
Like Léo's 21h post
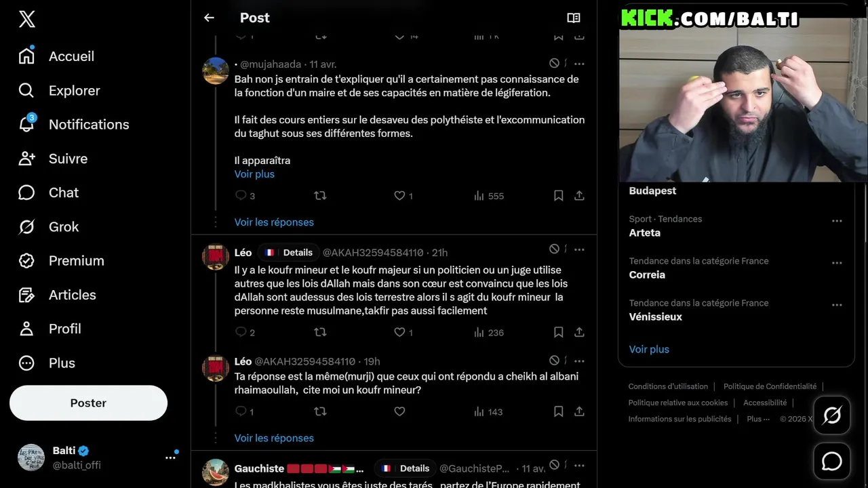[399, 332]
